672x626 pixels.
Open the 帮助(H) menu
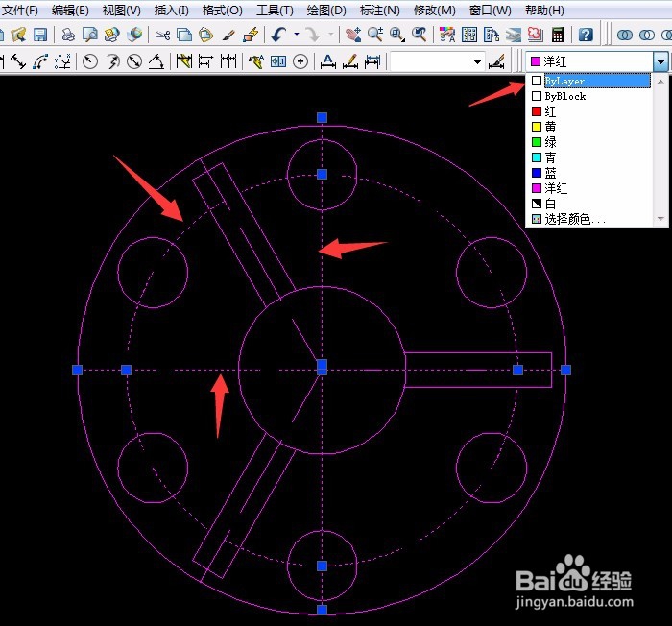pos(544,10)
